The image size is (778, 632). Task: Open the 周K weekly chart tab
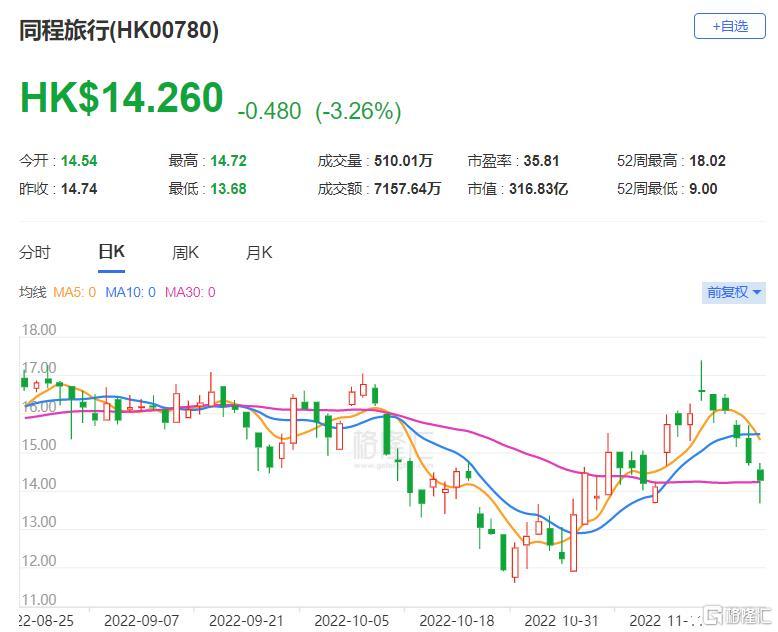click(x=185, y=253)
